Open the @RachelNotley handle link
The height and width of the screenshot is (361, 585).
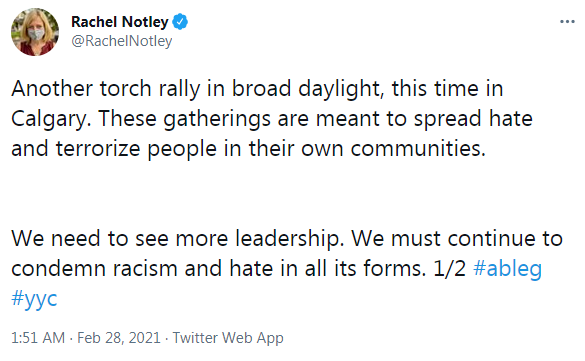pos(122,41)
